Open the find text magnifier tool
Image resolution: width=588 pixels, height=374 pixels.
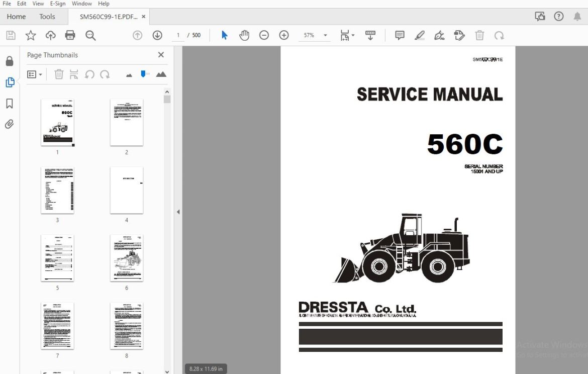(90, 35)
